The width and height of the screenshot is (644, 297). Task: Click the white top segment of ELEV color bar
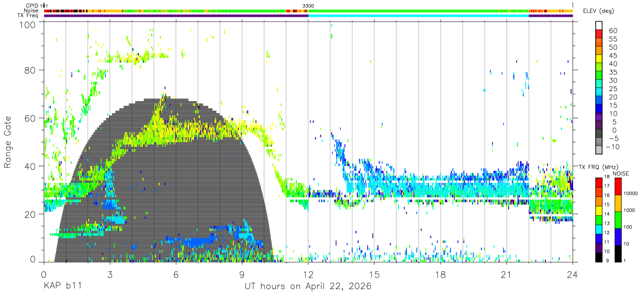[599, 25]
